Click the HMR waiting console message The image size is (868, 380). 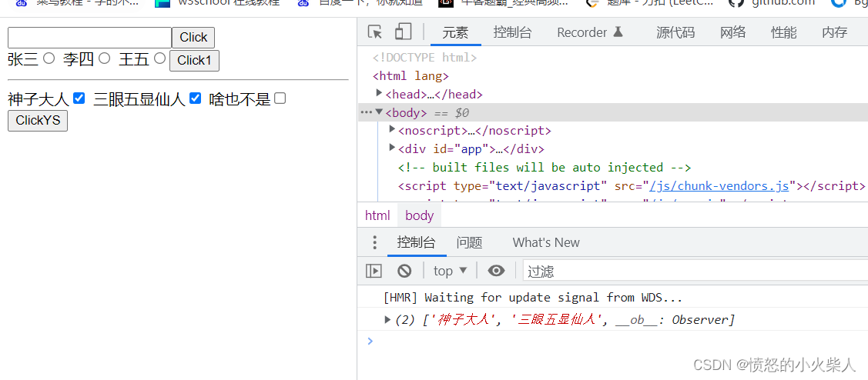(x=532, y=298)
